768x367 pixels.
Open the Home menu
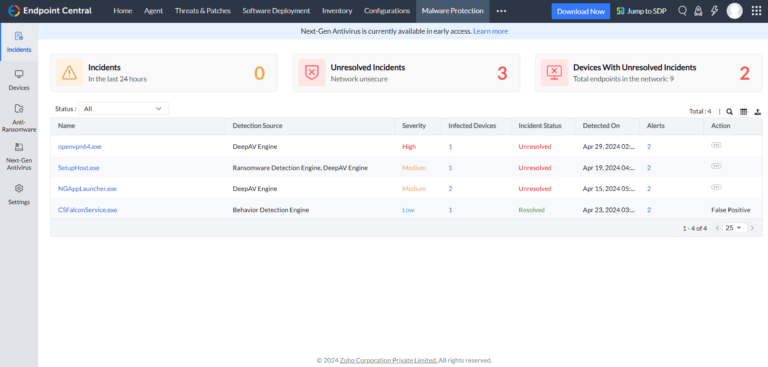[x=122, y=11]
